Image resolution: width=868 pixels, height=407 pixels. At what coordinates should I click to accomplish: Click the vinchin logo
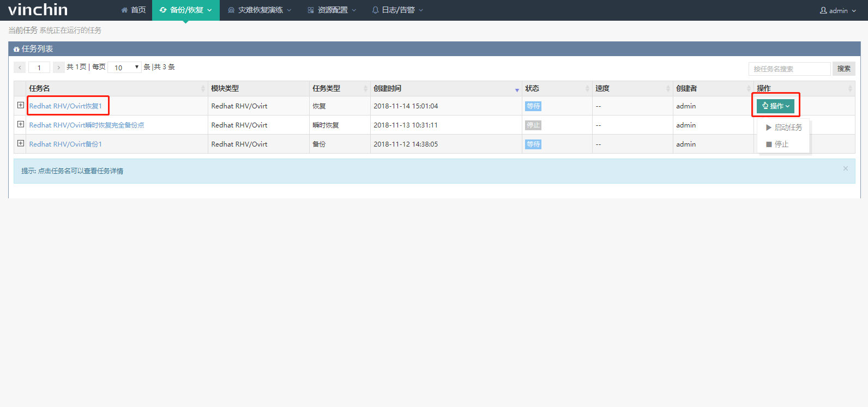(38, 10)
